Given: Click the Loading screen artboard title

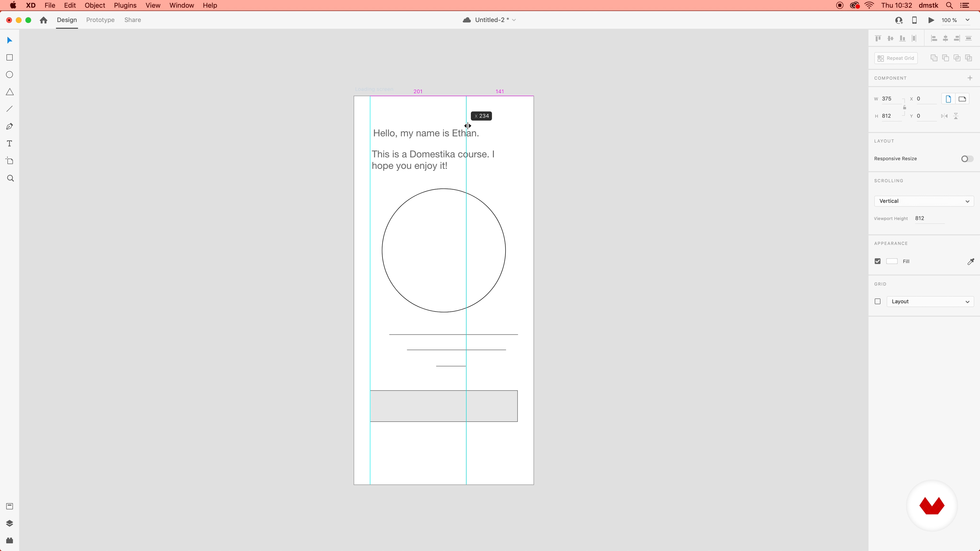Looking at the screenshot, I should (x=374, y=89).
